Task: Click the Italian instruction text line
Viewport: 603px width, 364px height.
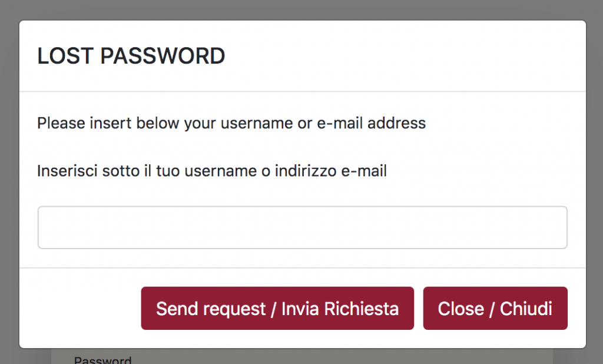Action: (211, 171)
